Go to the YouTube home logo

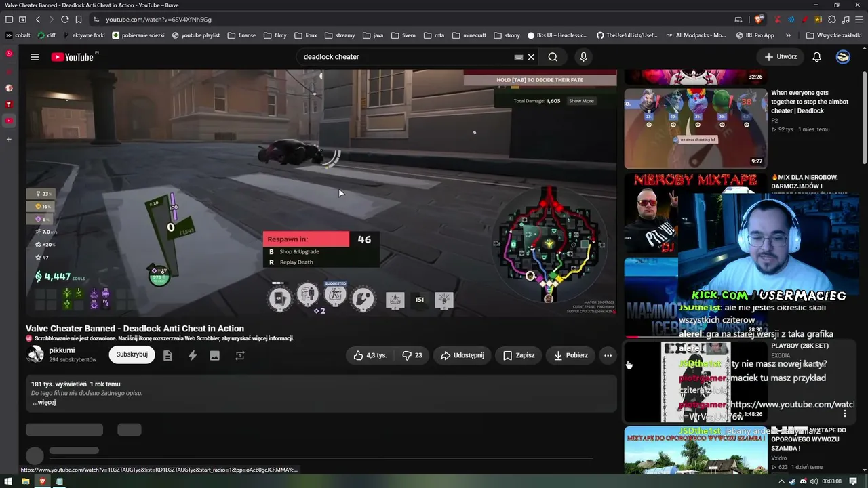click(x=72, y=57)
